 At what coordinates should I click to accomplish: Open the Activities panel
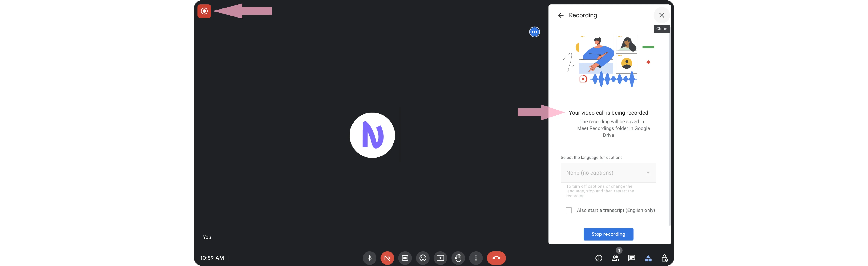point(648,258)
